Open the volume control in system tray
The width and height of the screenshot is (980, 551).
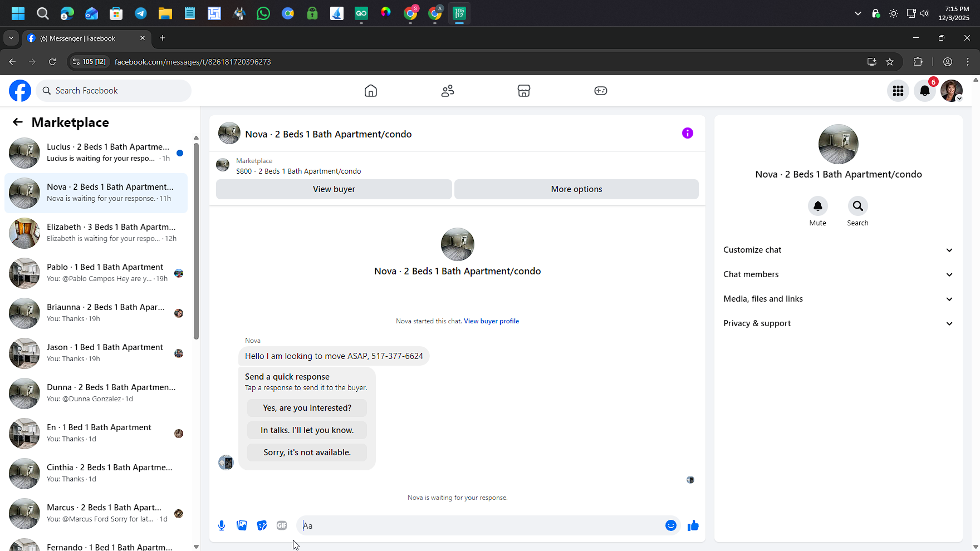(925, 13)
